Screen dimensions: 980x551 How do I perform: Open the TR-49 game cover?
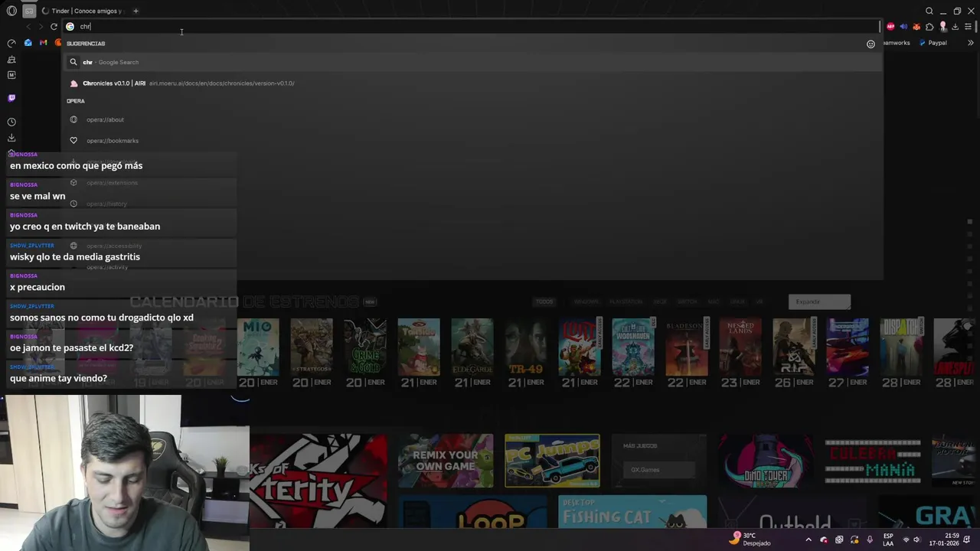(526, 347)
